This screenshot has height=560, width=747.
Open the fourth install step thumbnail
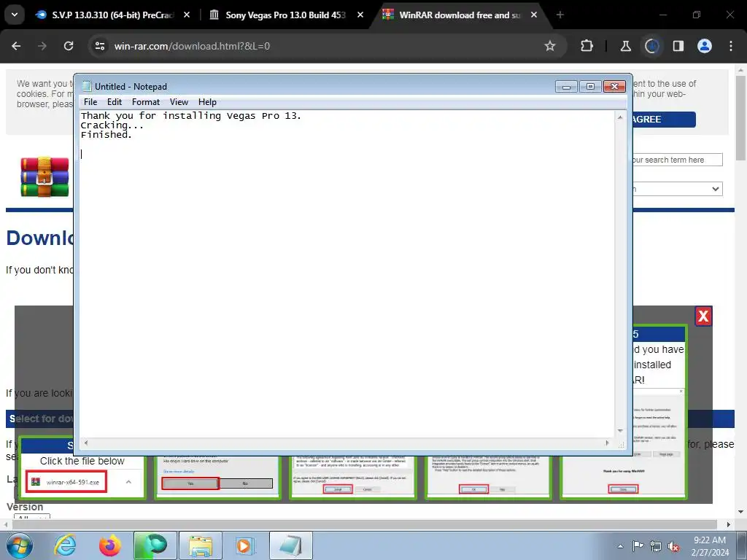pos(488,477)
